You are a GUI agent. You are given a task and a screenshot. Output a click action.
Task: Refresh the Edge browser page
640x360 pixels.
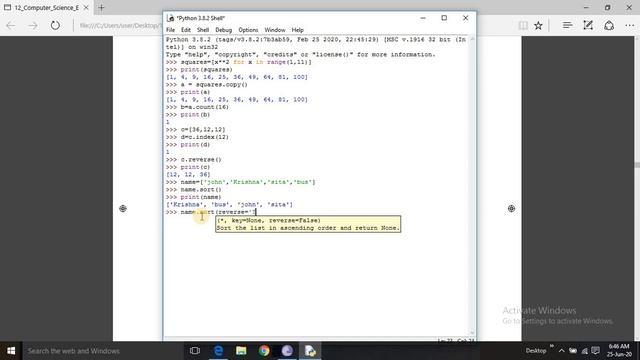pos(55,25)
